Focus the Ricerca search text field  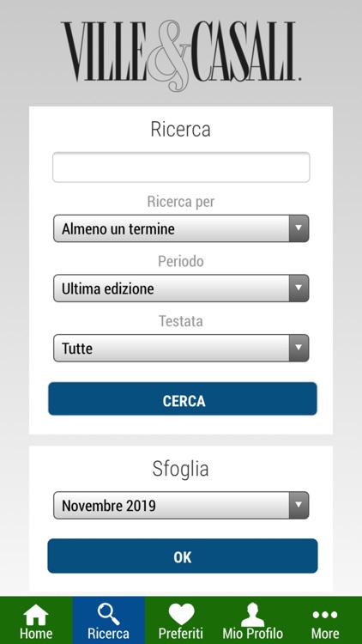pyautogui.click(x=181, y=167)
